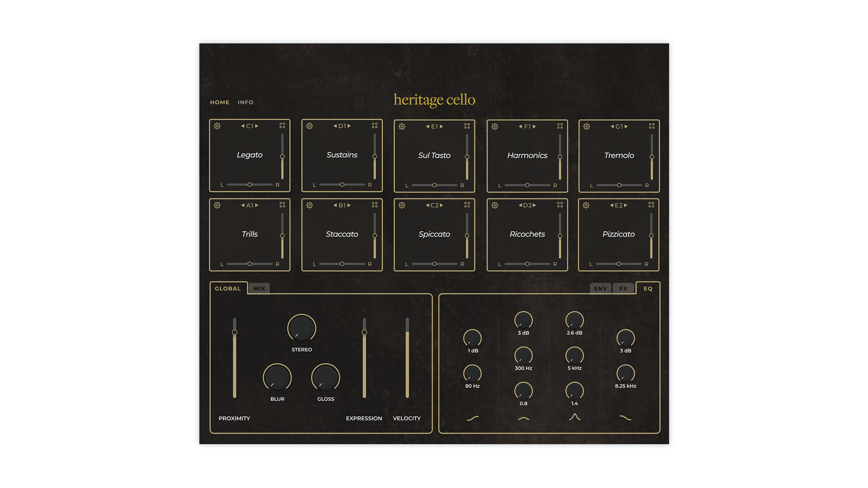Toggle the peak EQ band curve icon under 1.4
The height and width of the screenshot is (488, 868).
pyautogui.click(x=574, y=417)
